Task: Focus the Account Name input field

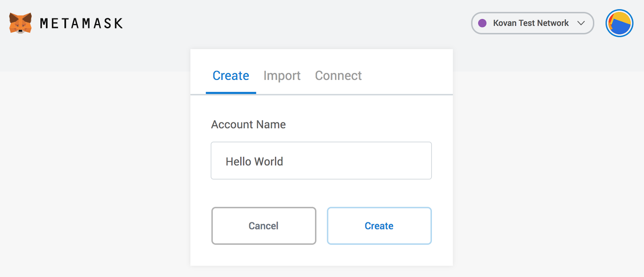Action: pos(321,160)
